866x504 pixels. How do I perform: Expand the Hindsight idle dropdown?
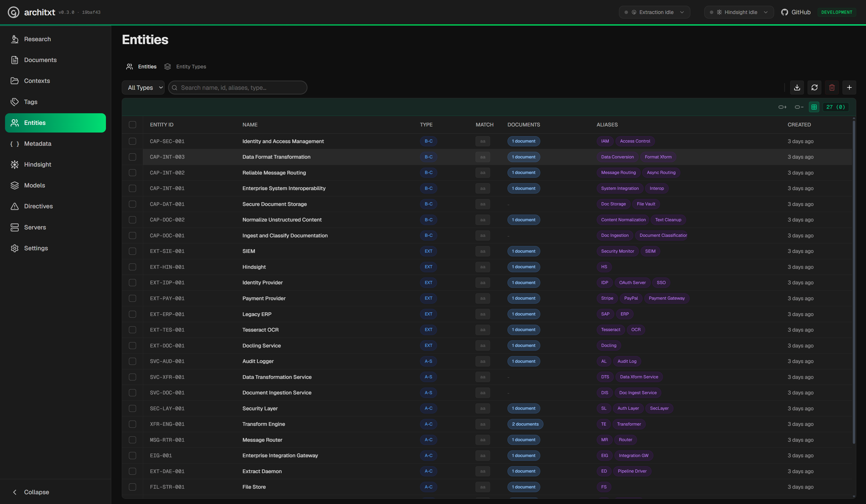(x=739, y=12)
